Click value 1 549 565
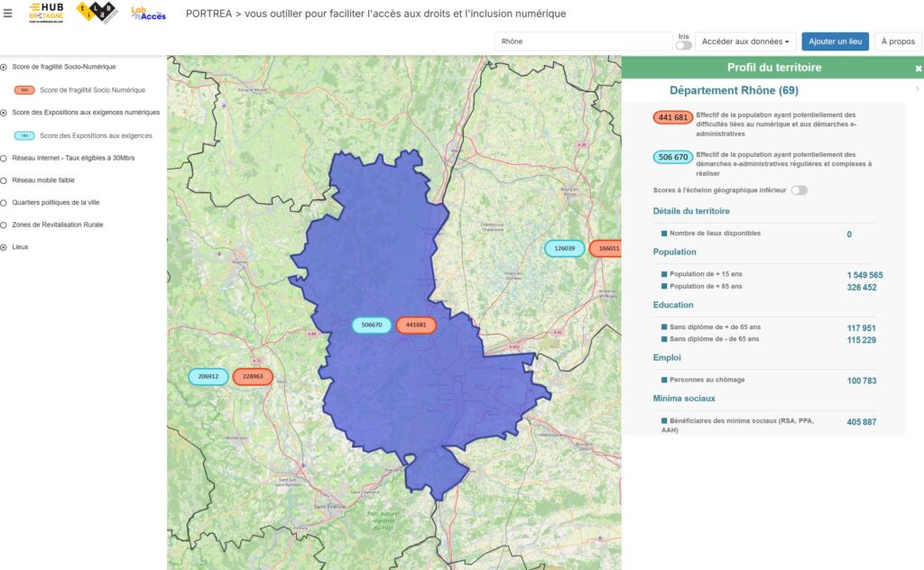Screen dimensions: 924x570 tap(865, 275)
